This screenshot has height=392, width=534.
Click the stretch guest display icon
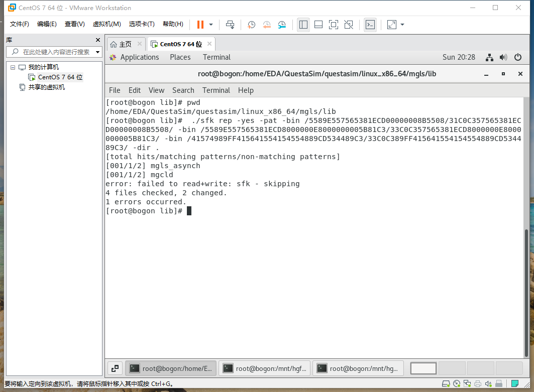(x=392, y=25)
